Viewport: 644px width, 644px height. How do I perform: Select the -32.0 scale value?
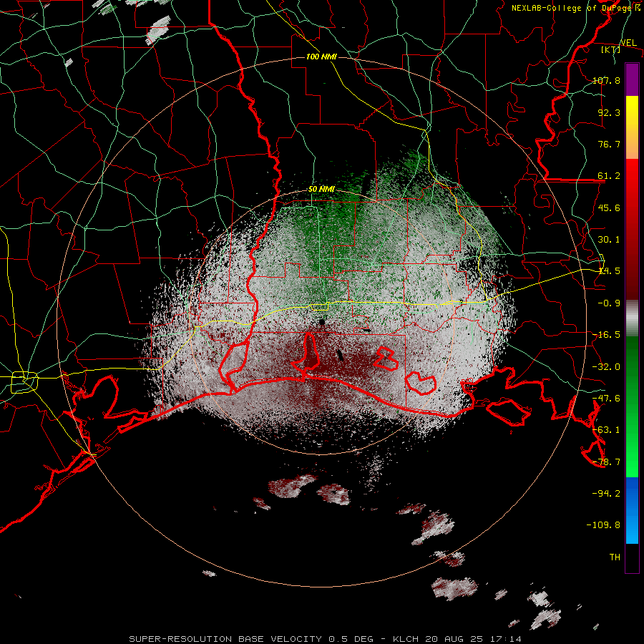(606, 367)
